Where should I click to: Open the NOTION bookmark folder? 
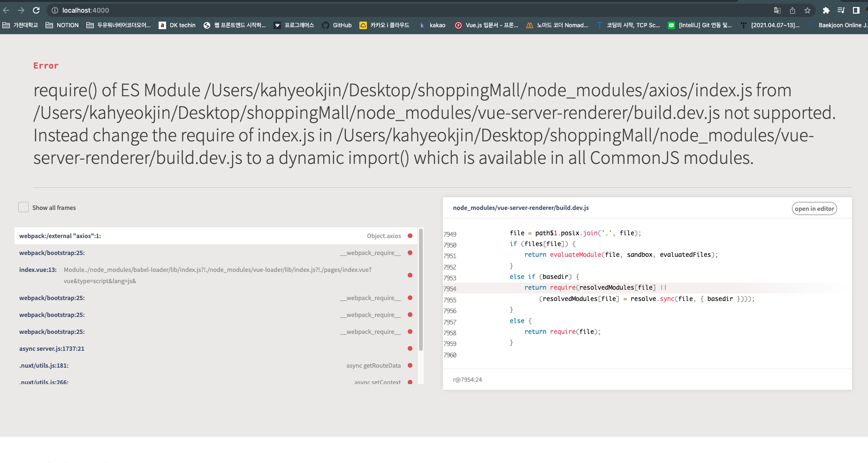pyautogui.click(x=62, y=25)
